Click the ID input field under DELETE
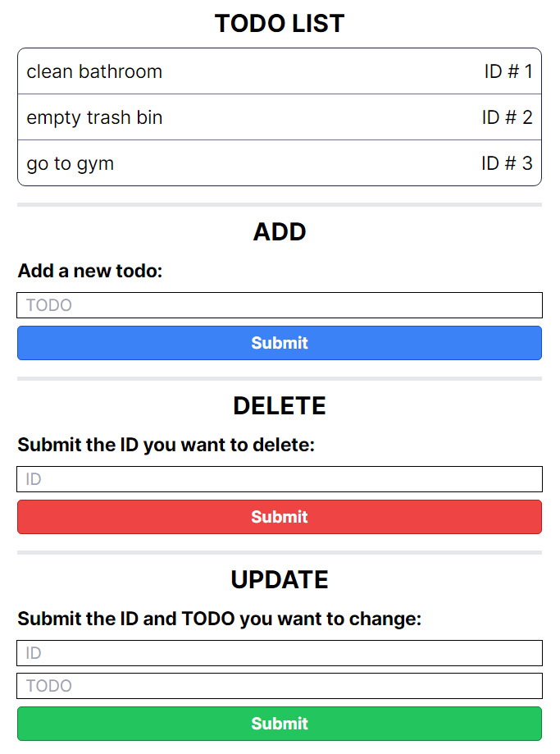 click(x=280, y=478)
